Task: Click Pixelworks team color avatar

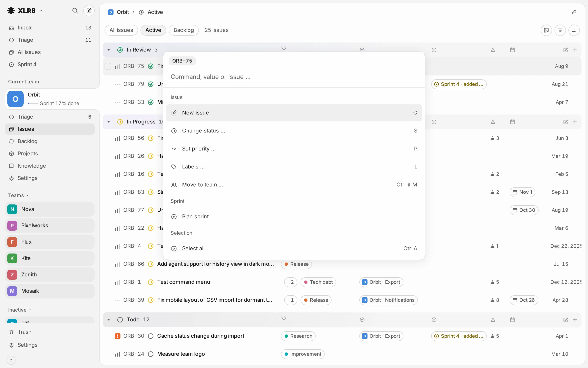Action: point(12,226)
